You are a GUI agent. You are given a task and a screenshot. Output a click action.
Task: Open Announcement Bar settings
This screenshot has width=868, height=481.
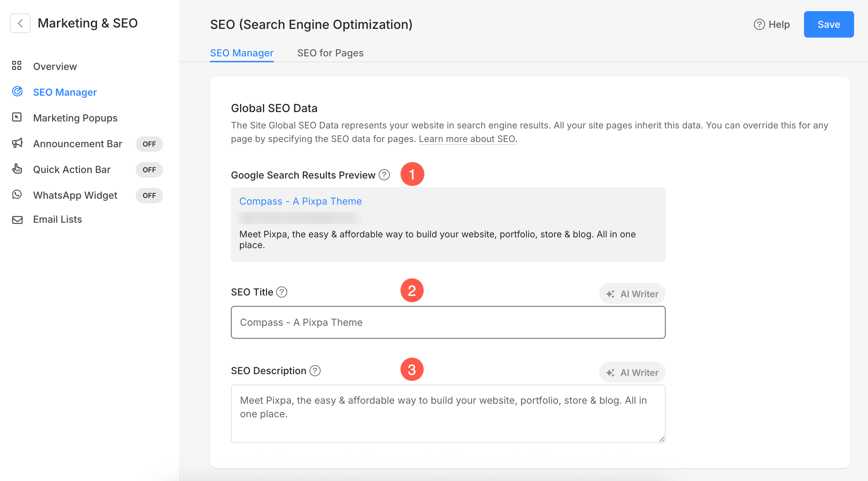tap(78, 144)
